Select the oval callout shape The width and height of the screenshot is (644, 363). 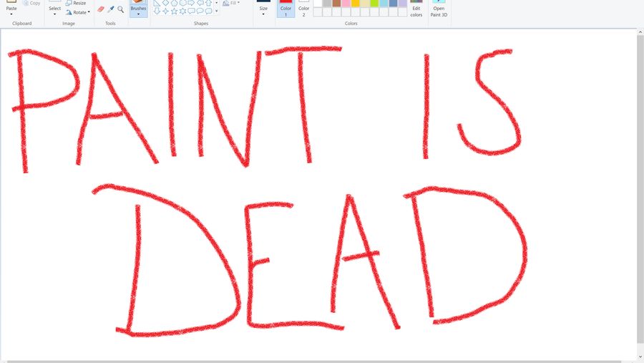pyautogui.click(x=200, y=11)
